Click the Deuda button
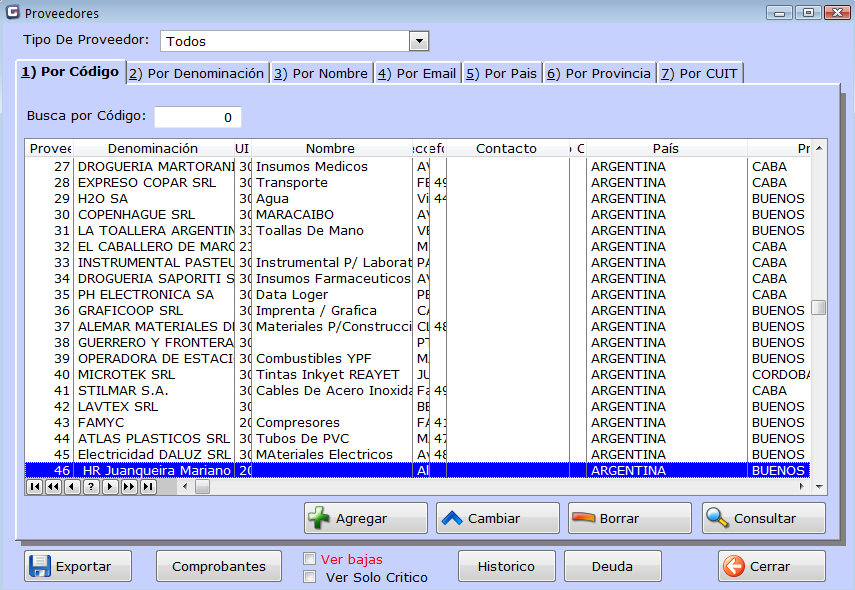The image size is (855, 590). (x=612, y=566)
